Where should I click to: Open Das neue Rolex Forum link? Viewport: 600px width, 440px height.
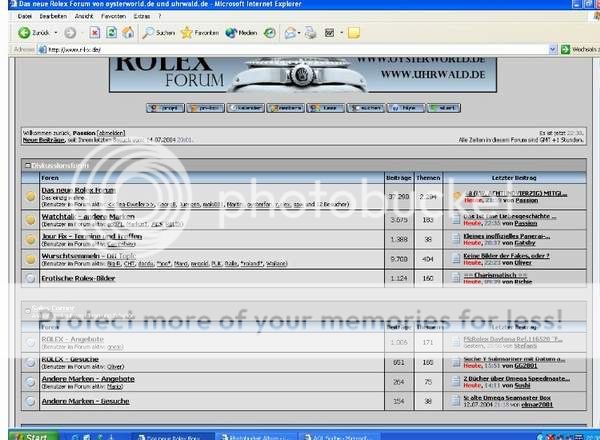[78, 190]
